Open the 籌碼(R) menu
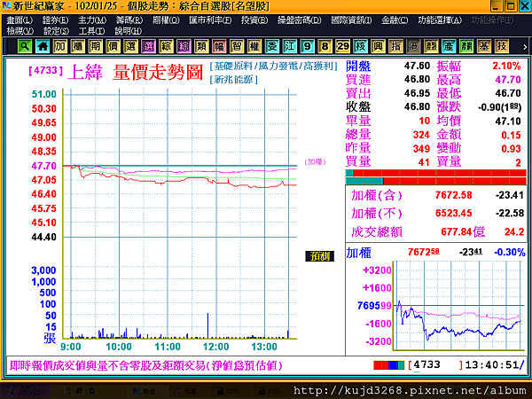The image size is (532, 399). [129, 20]
